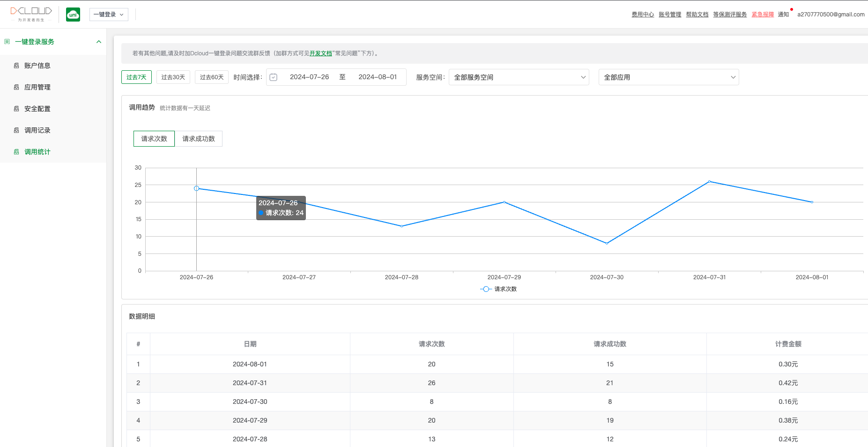Click the icon beside 应用管理
The height and width of the screenshot is (447, 868).
(16, 87)
